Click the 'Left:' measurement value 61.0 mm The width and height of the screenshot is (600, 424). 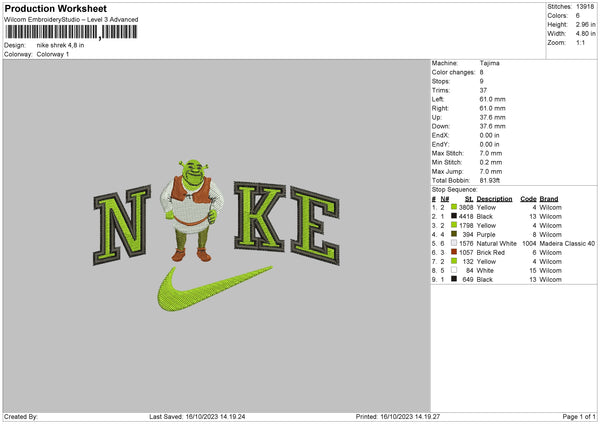pyautogui.click(x=492, y=99)
